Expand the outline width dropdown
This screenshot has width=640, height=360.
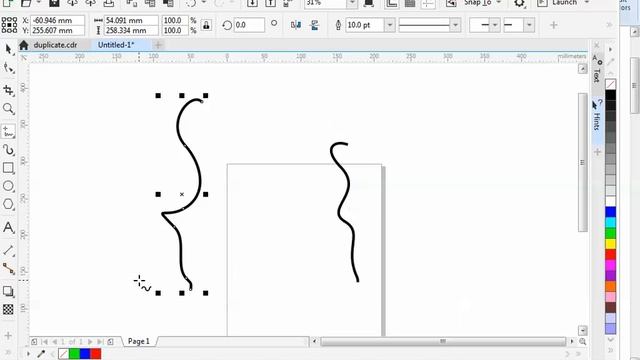(390, 25)
